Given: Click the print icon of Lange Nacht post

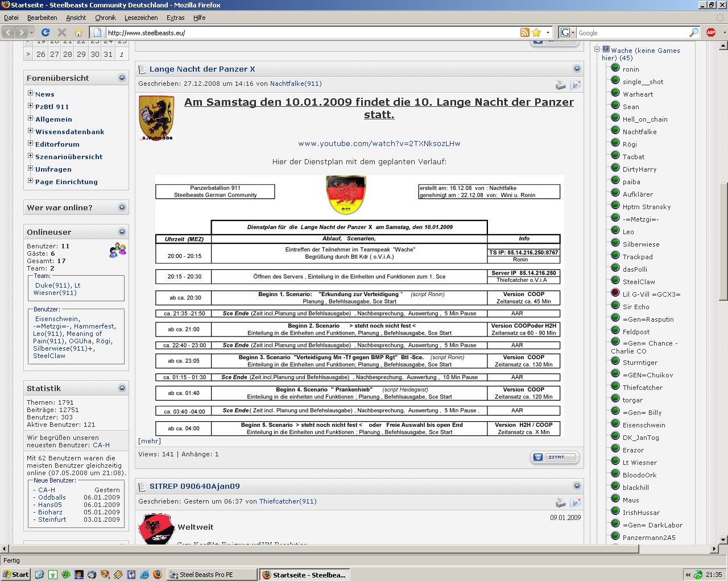Looking at the screenshot, I should click(561, 85).
